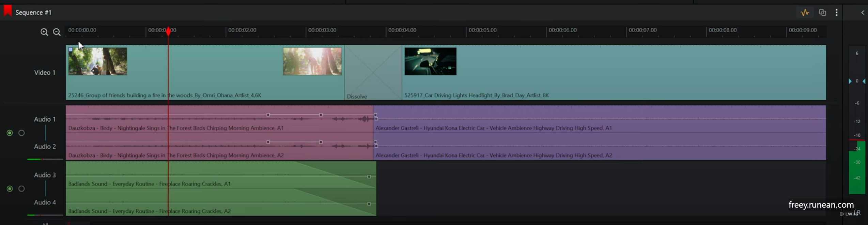
Task: Select the Badlands Sound Fireplace Roaring Crackles A2 clip
Action: tap(221, 202)
